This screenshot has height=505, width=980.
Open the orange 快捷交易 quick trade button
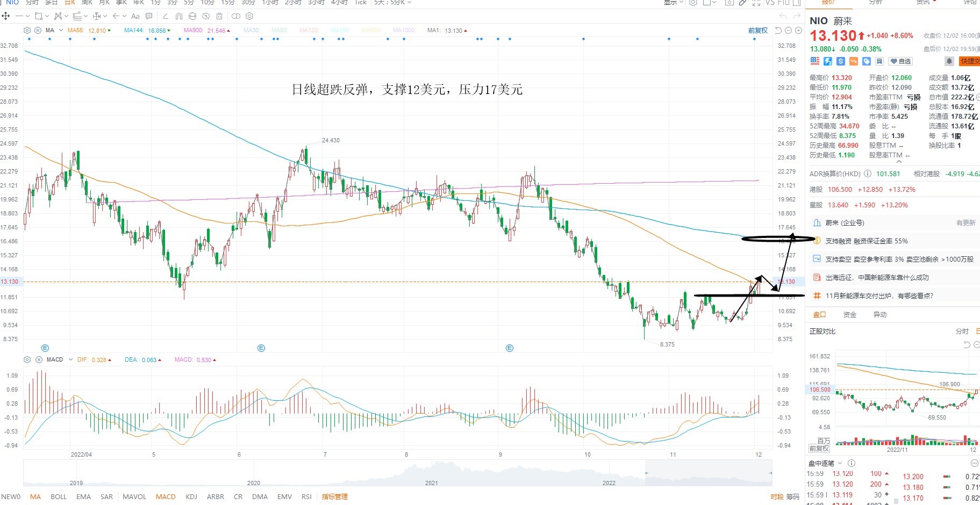coord(970,61)
